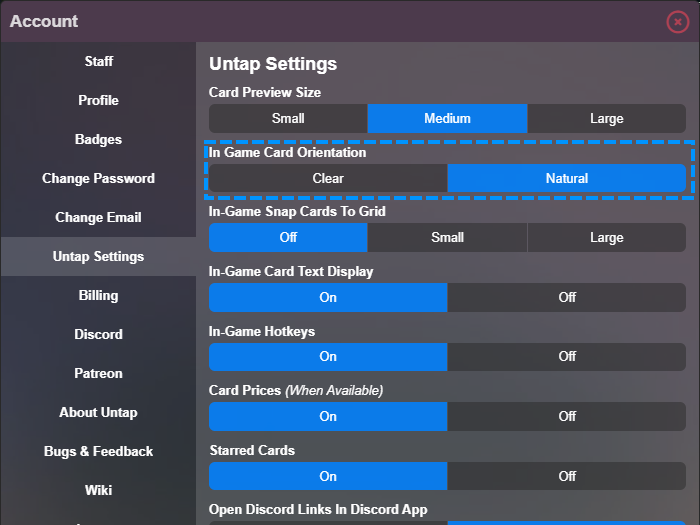Disable In-Game Hotkeys
The image size is (700, 525).
coord(567,357)
